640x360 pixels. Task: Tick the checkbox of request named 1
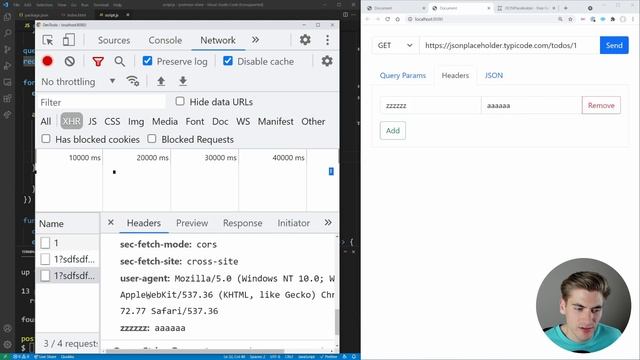[45, 243]
